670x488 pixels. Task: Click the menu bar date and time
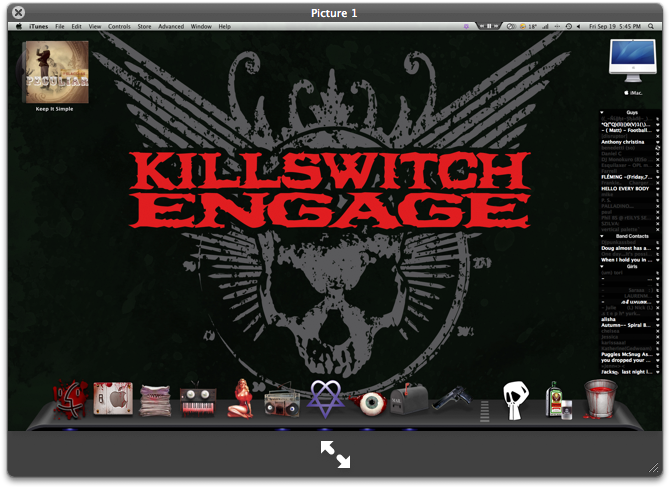point(614,26)
